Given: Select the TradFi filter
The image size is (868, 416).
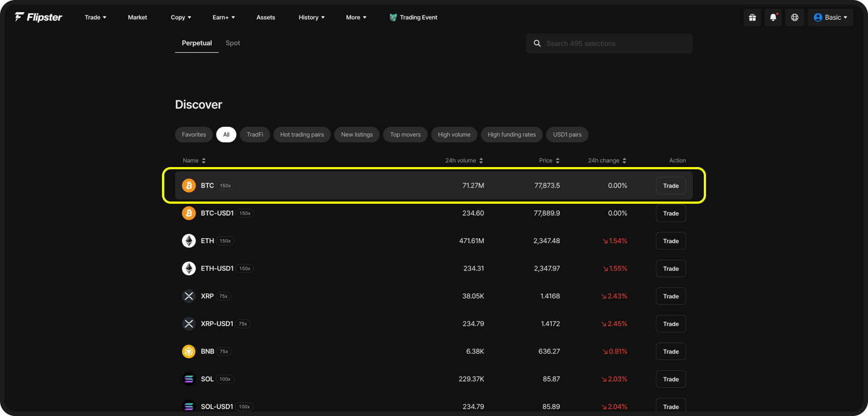Looking at the screenshot, I should (x=255, y=135).
